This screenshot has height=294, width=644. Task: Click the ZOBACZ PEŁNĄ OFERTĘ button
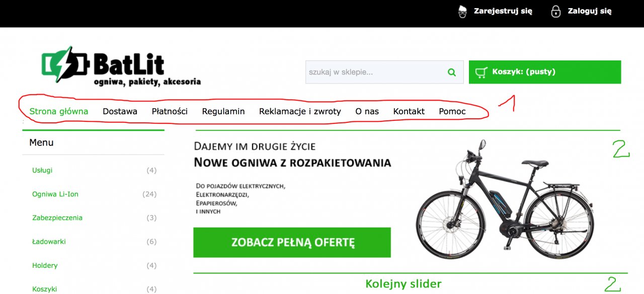[x=292, y=242]
